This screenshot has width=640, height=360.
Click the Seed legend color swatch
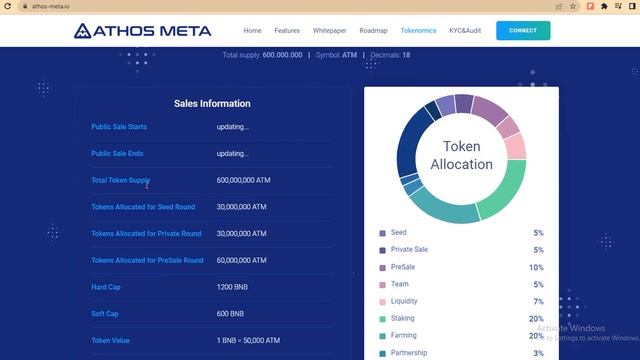[x=382, y=233]
